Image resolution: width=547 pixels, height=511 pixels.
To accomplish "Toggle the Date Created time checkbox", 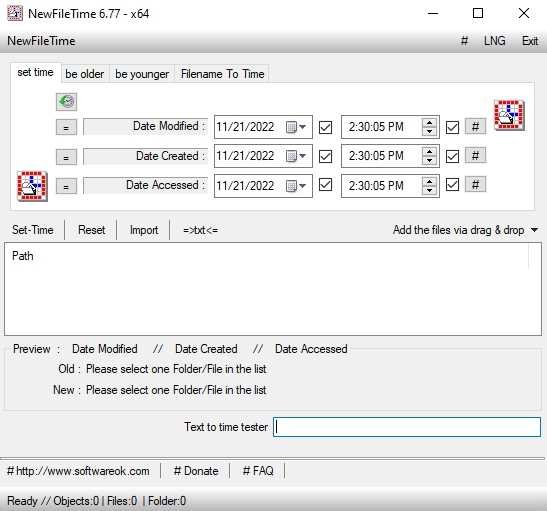I will tap(452, 156).
